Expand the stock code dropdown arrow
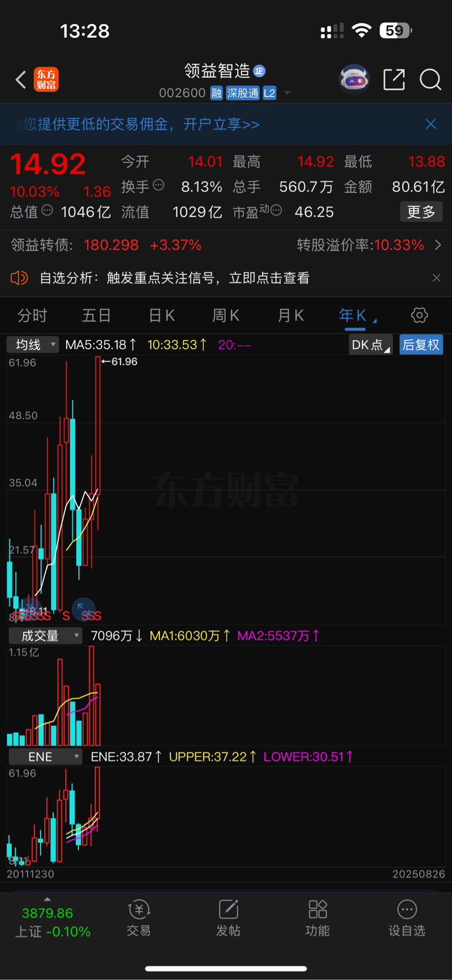Screen dimensions: 452x980 pos(287,93)
